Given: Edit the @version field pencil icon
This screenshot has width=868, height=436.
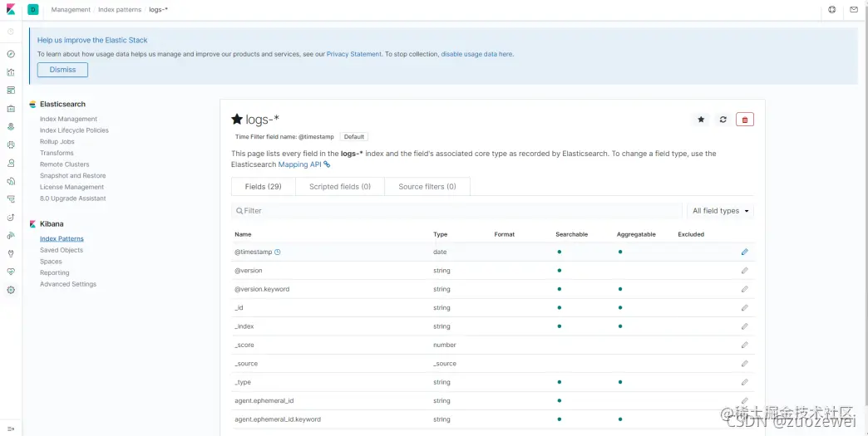Looking at the screenshot, I should [x=745, y=271].
